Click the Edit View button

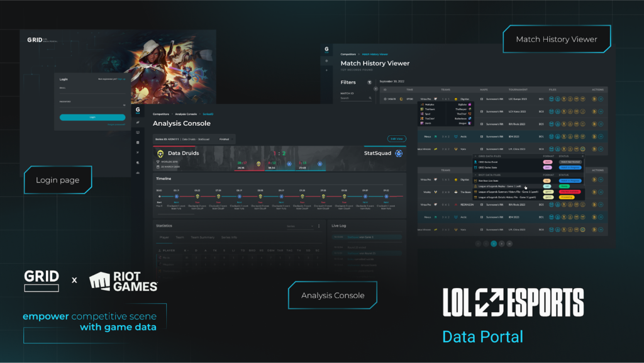(396, 138)
